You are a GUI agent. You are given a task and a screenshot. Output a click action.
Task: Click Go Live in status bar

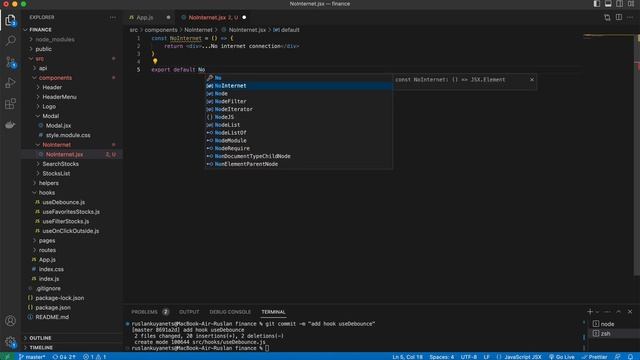tap(562, 357)
